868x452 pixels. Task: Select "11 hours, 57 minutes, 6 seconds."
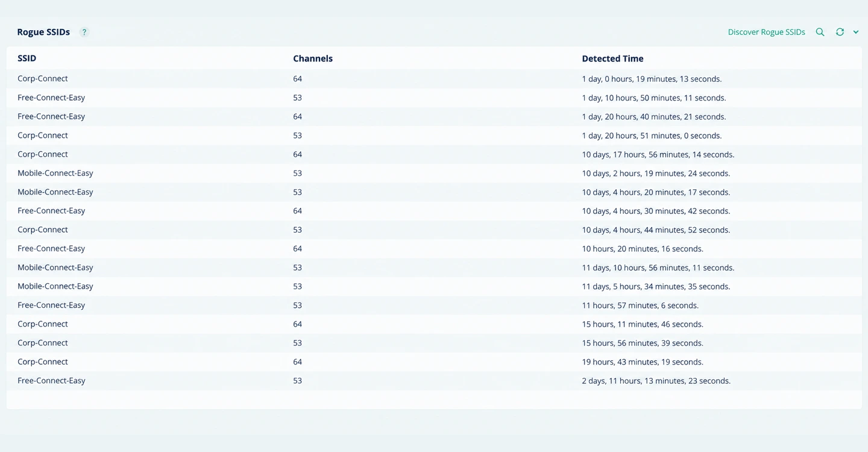tap(640, 306)
